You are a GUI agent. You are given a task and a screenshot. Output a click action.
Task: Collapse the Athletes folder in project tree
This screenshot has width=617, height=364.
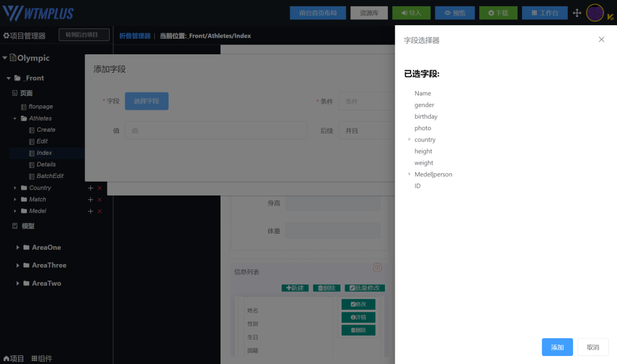coord(14,118)
